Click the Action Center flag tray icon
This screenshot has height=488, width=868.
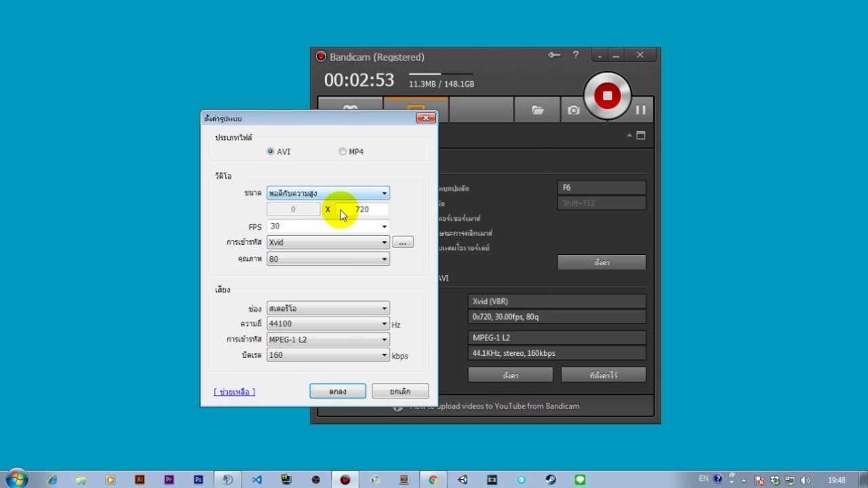click(760, 481)
